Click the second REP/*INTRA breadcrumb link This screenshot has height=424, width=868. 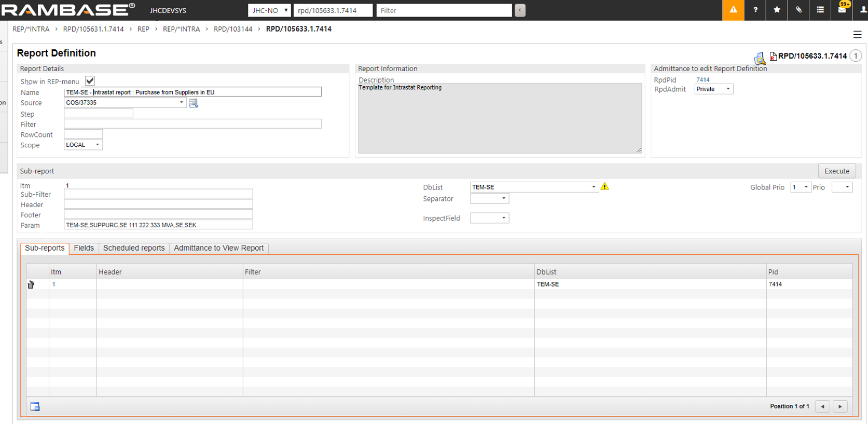coord(182,29)
